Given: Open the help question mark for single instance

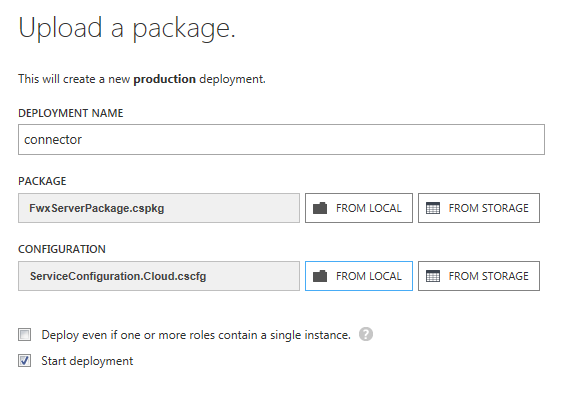Looking at the screenshot, I should (x=366, y=334).
